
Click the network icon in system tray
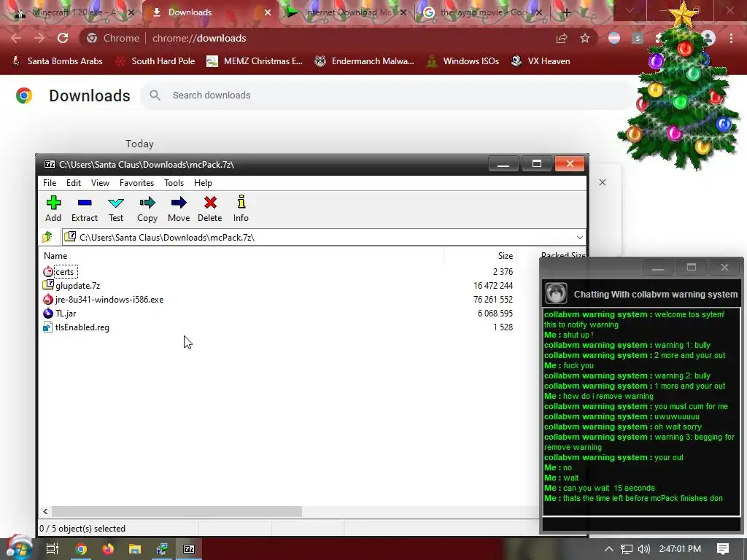tap(627, 549)
